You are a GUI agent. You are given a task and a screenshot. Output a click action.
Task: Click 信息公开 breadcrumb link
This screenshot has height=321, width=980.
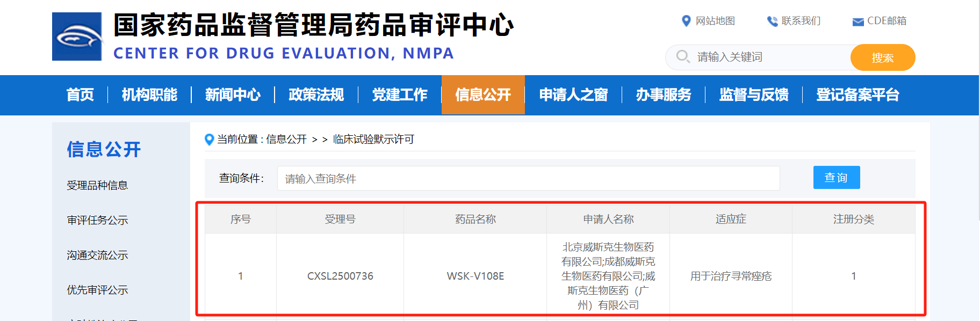pyautogui.click(x=286, y=140)
